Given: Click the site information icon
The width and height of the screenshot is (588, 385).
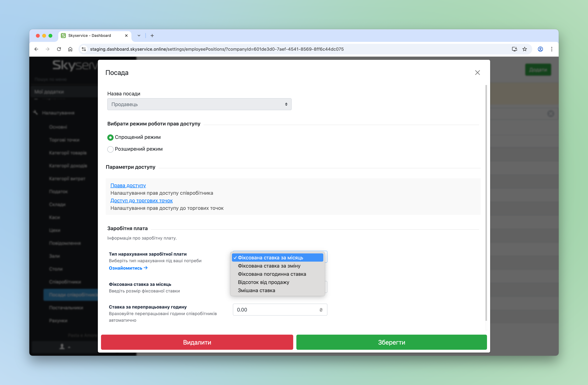Looking at the screenshot, I should 84,49.
